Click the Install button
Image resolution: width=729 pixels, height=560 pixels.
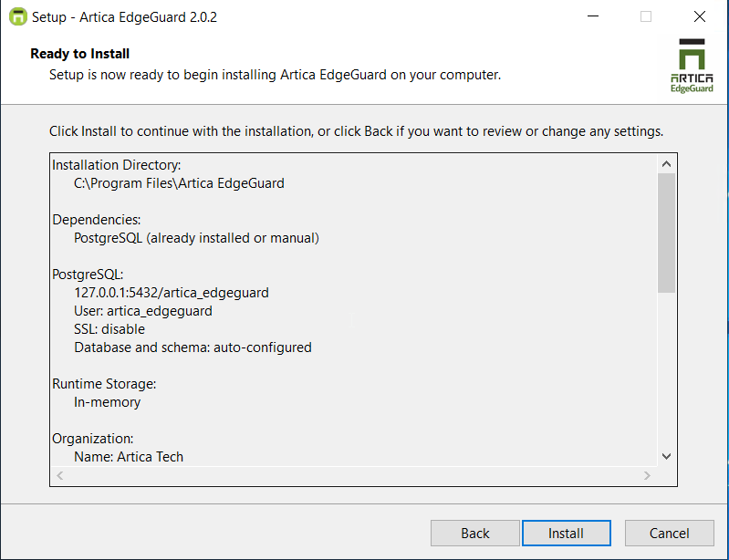tap(566, 533)
